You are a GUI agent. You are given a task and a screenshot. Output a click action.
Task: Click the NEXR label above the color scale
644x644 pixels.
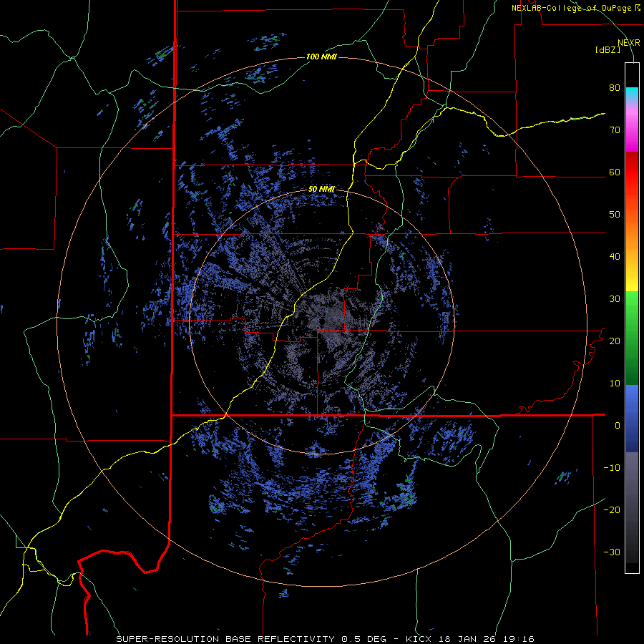629,43
